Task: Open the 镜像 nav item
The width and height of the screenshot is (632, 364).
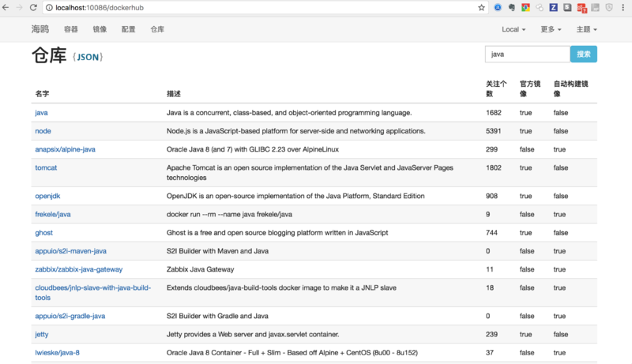Action: [100, 29]
